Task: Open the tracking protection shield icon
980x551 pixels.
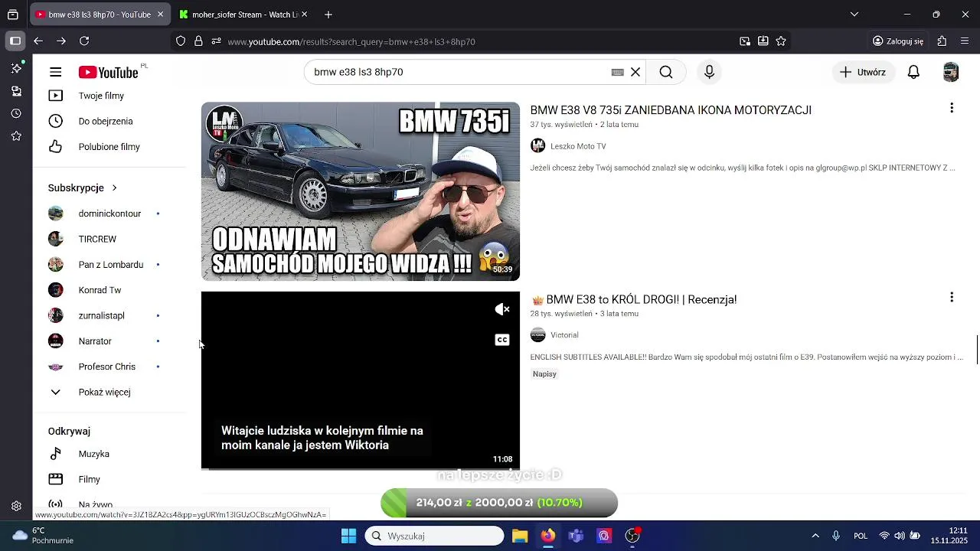Action: (x=181, y=41)
